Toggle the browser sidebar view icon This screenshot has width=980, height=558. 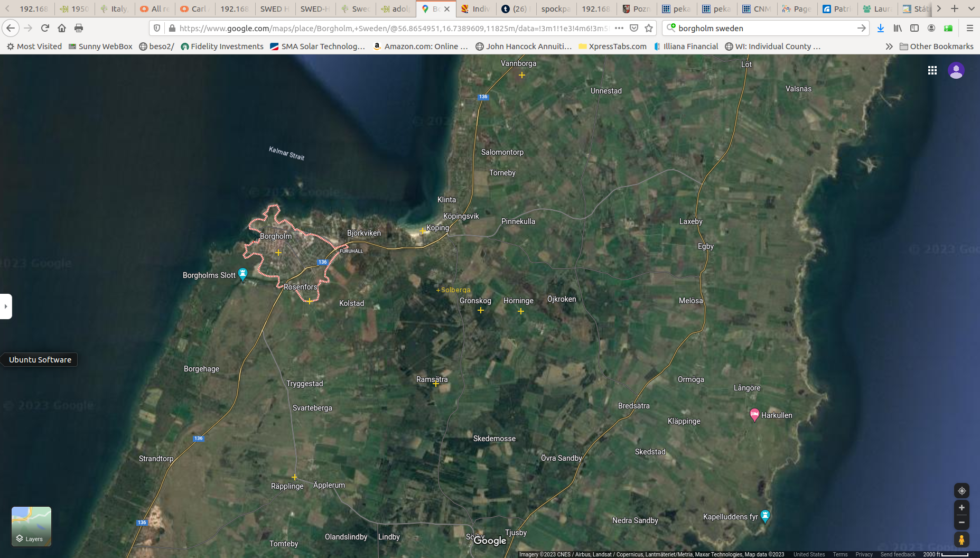[x=914, y=28]
